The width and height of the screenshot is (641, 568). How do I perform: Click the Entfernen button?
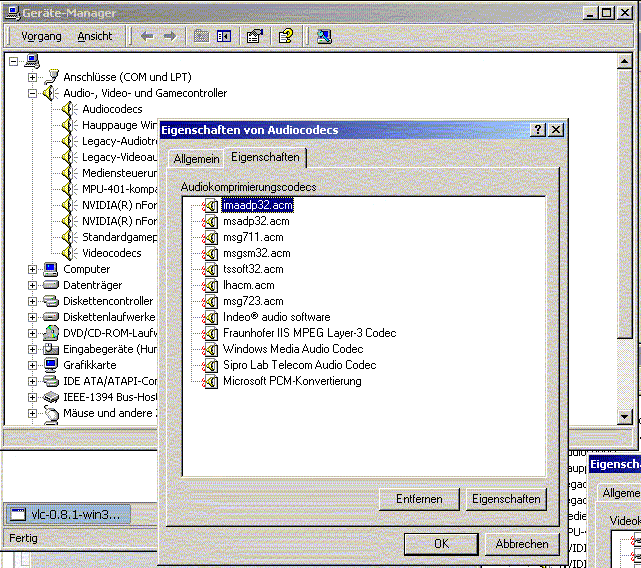click(419, 499)
